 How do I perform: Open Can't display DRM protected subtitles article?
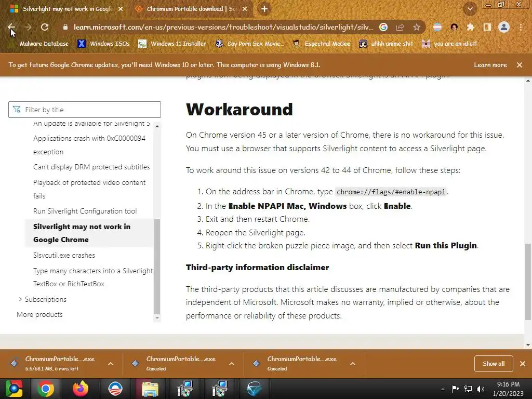tap(91, 167)
